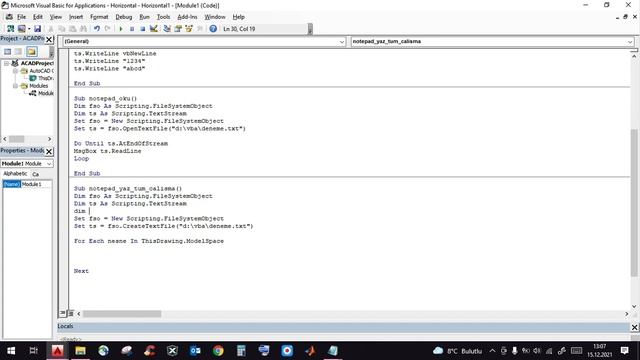This screenshot has height=360, width=640.
Task: Click the Break pause icon
Action: (x=132, y=29)
